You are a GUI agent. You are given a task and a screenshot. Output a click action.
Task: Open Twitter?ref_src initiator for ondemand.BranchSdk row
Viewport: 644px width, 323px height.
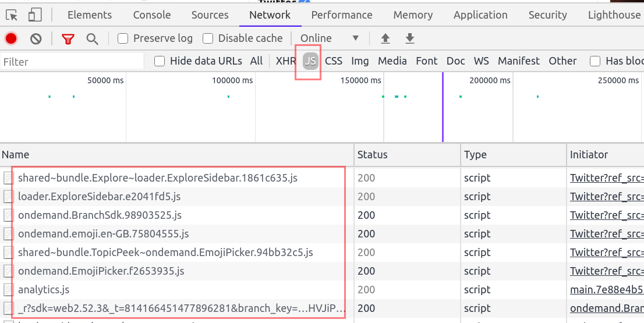607,215
